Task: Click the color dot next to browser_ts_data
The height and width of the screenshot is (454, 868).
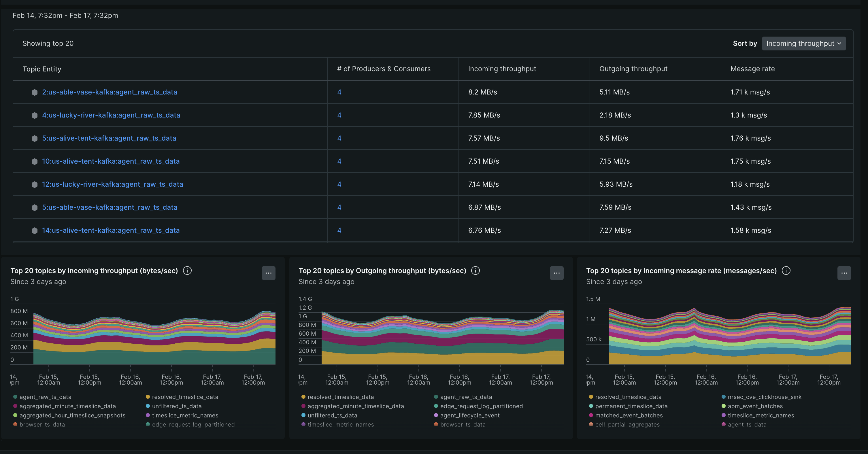Action: [x=15, y=424]
